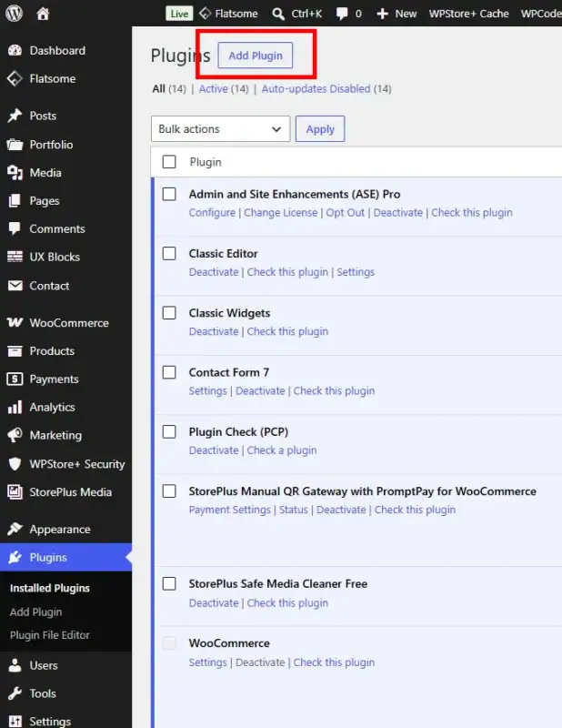Click the Posts pushpin icon
Viewport: 562px width, 728px height.
click(15, 116)
